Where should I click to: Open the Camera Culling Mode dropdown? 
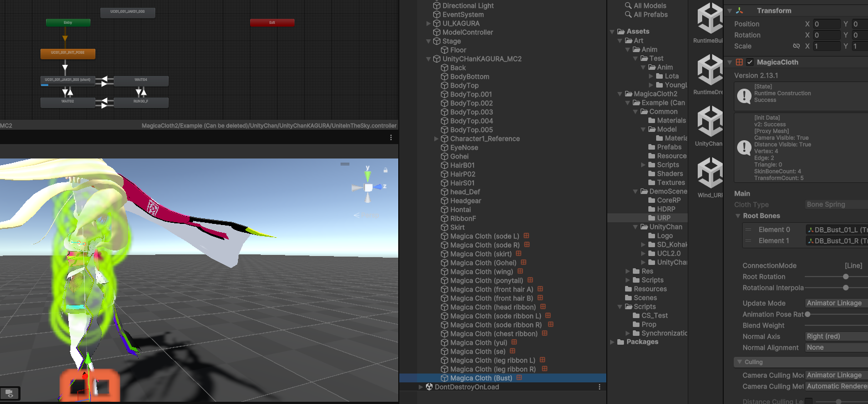click(x=836, y=375)
